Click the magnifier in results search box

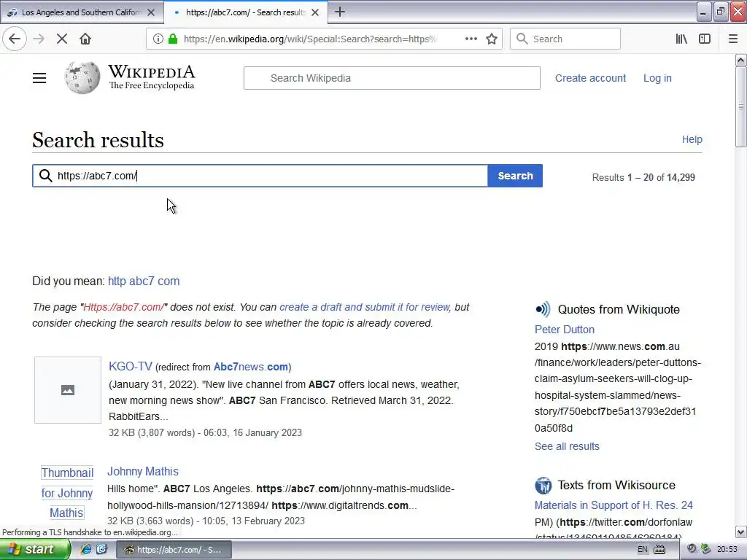point(46,176)
